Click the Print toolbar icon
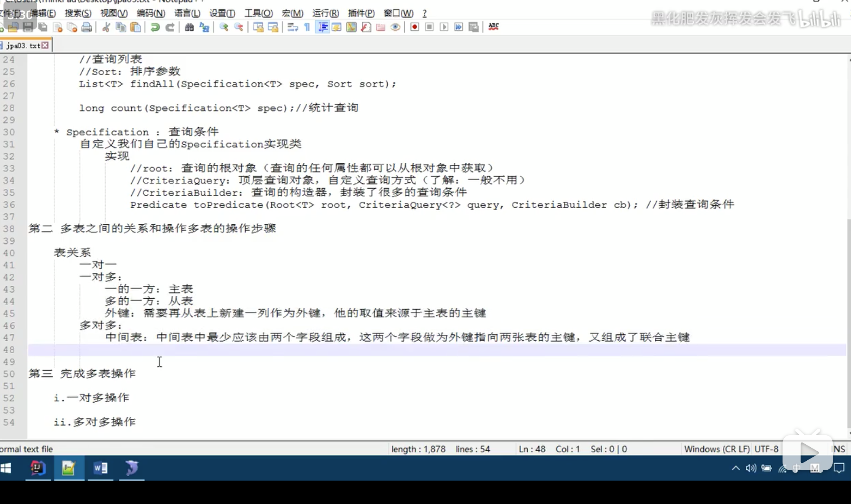This screenshot has height=504, width=851. 87,27
